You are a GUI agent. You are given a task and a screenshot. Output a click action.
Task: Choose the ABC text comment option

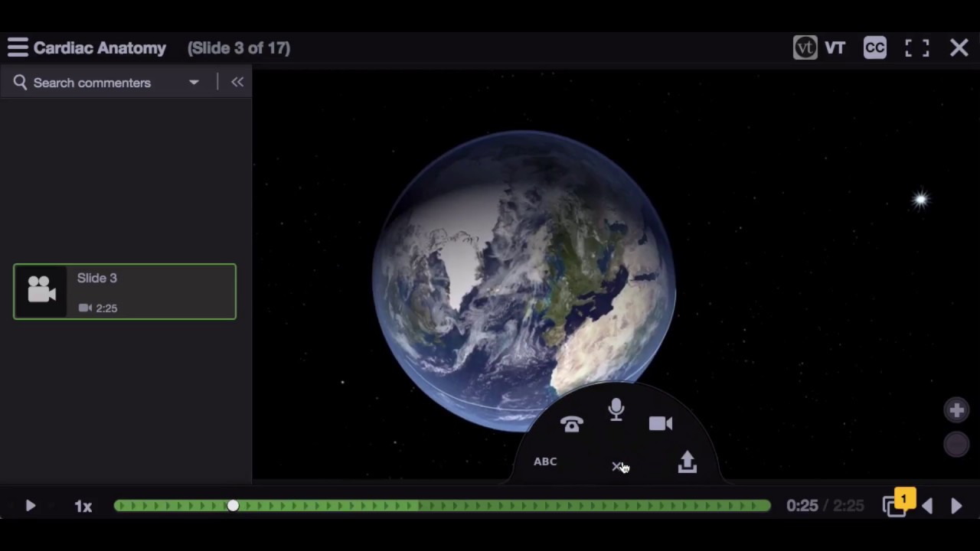pyautogui.click(x=545, y=461)
